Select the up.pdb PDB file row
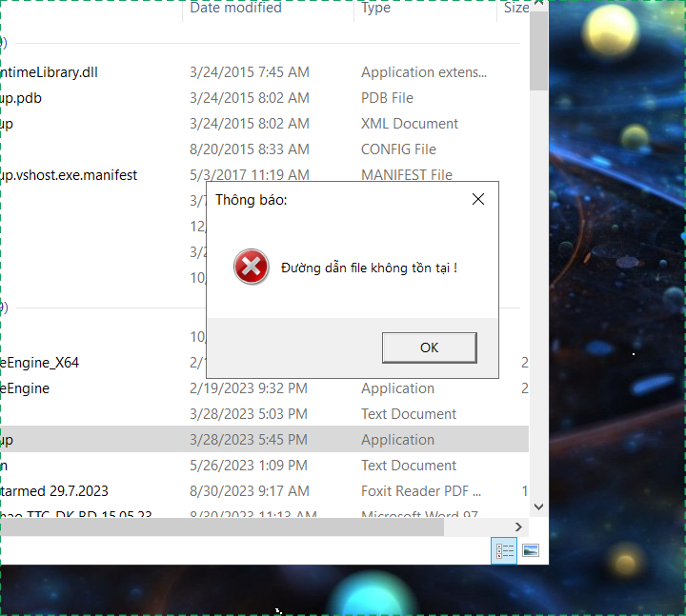The width and height of the screenshot is (686, 616). click(264, 98)
